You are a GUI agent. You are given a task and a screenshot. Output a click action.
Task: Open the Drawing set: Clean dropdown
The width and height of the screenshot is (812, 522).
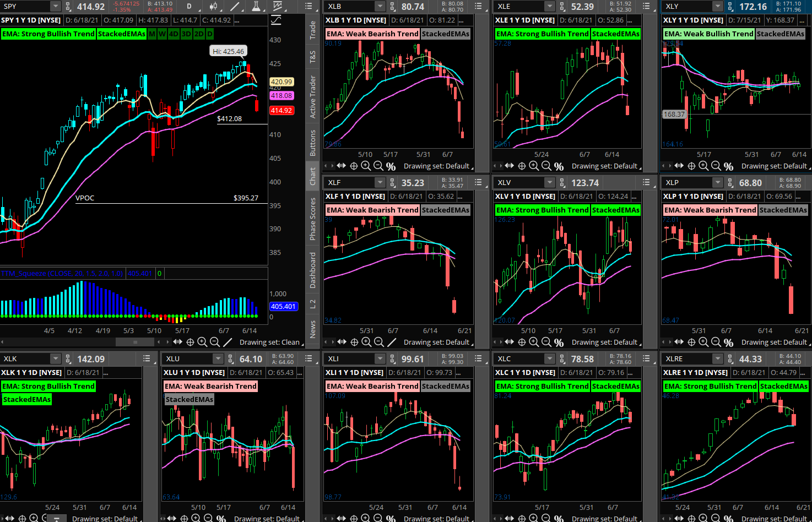(271, 342)
